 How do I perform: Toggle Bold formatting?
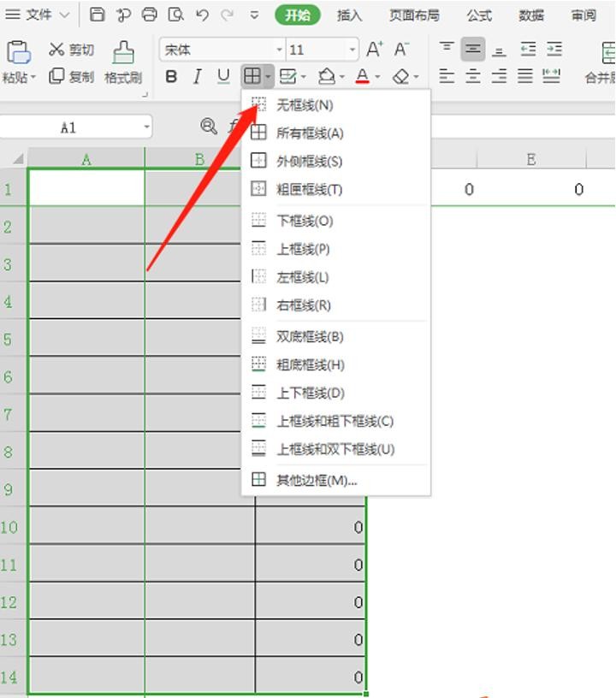[x=171, y=77]
